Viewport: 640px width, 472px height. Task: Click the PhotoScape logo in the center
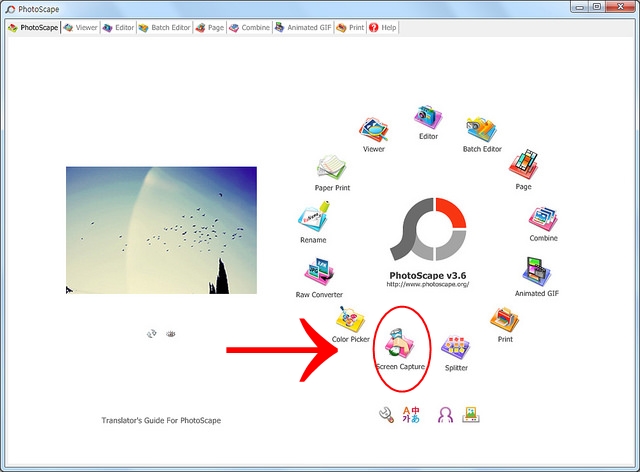428,229
